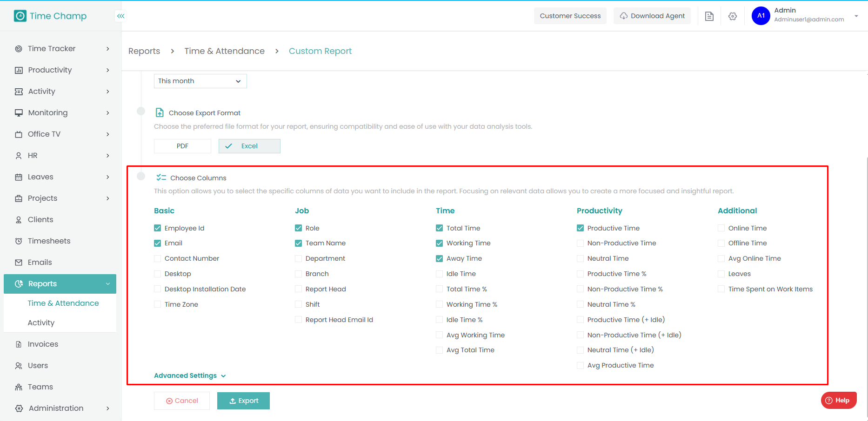The height and width of the screenshot is (421, 868).
Task: Open the document icon in top bar
Action: (x=709, y=16)
